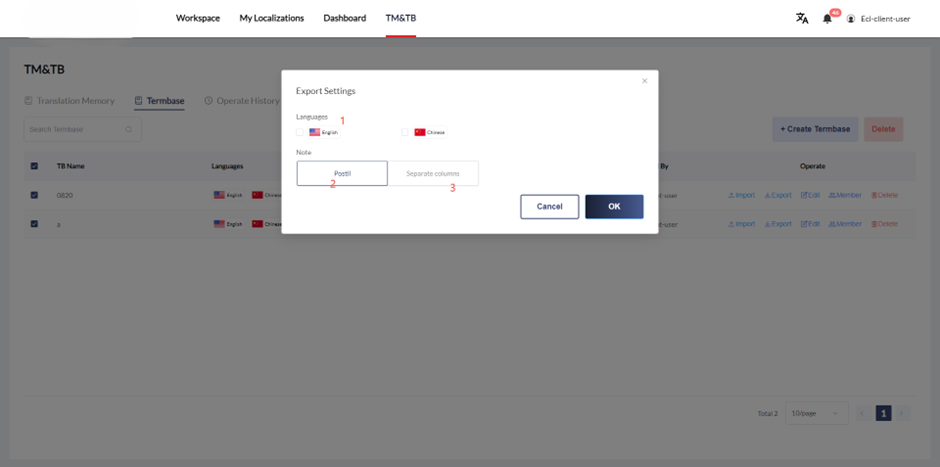Go to My Localizations in top menu
The height and width of the screenshot is (467, 940).
pyautogui.click(x=271, y=18)
